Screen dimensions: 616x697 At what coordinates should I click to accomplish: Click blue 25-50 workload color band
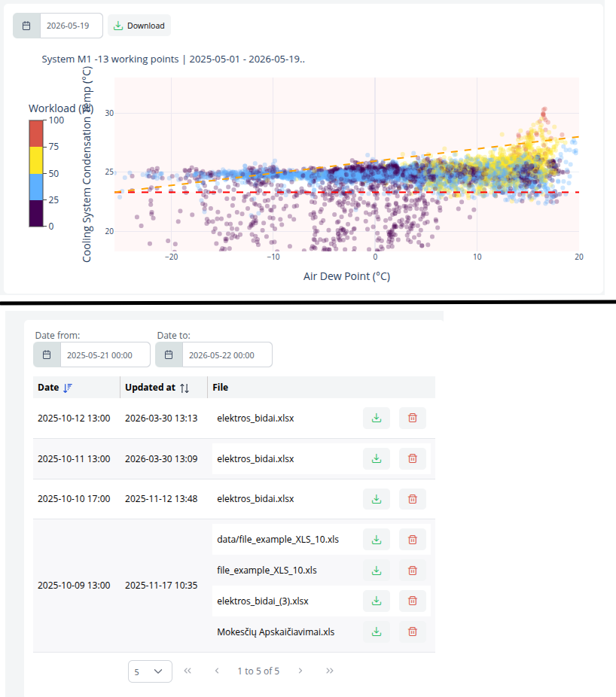(36, 187)
